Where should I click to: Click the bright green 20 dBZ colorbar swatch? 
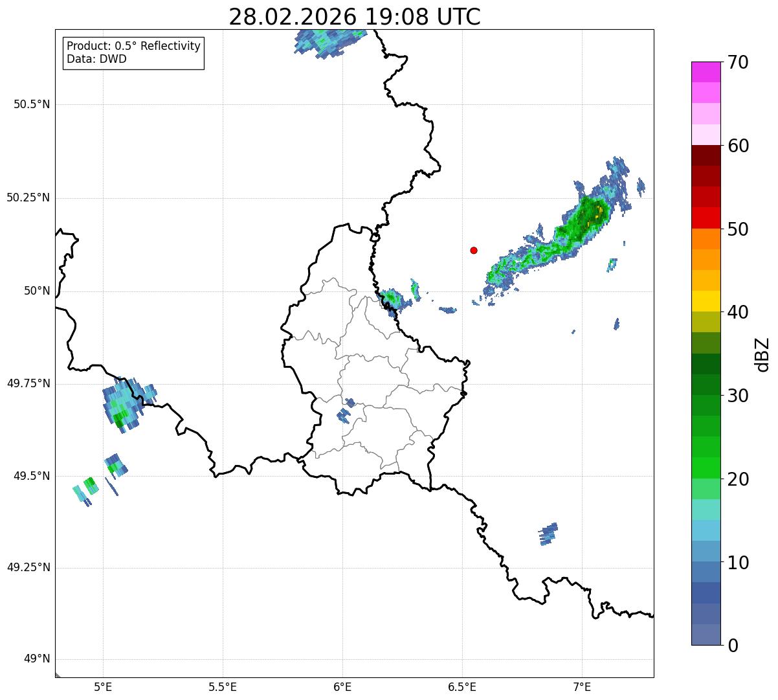(x=706, y=468)
